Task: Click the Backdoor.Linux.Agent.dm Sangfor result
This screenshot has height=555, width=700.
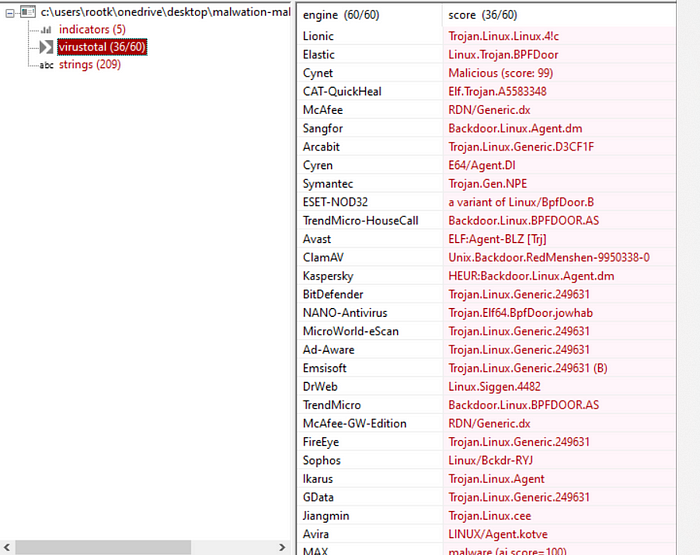Action: (x=515, y=129)
